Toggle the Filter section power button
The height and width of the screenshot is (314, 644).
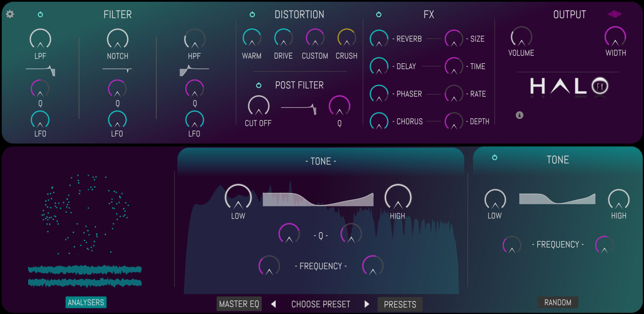click(x=40, y=14)
